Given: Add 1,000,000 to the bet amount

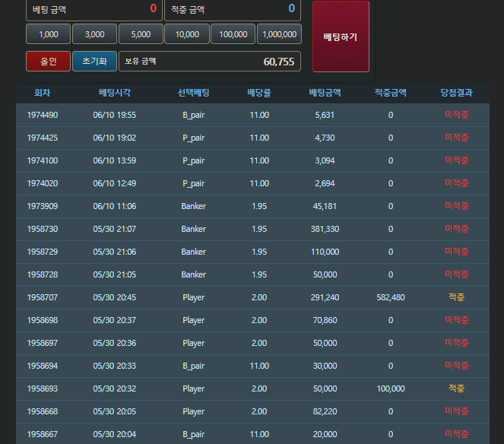Looking at the screenshot, I should pyautogui.click(x=279, y=33).
